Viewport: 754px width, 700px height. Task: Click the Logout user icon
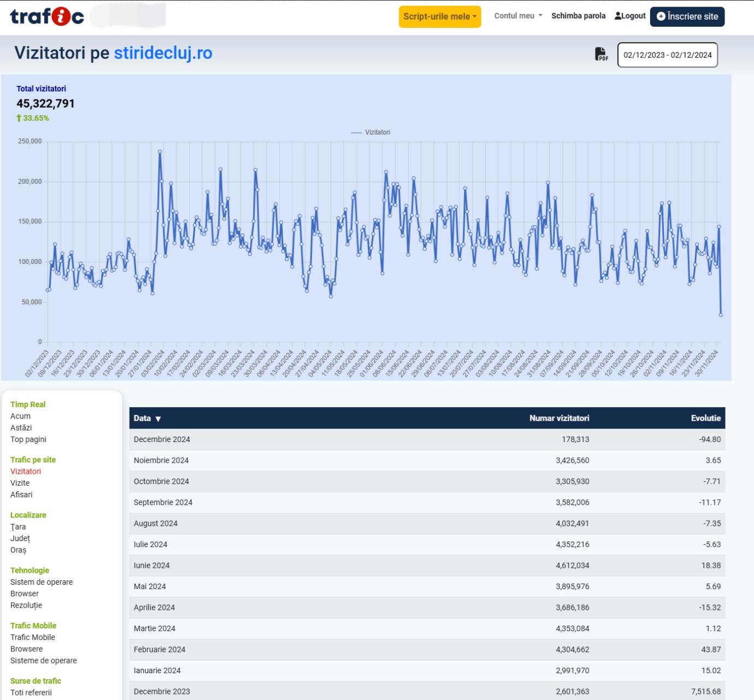[618, 16]
